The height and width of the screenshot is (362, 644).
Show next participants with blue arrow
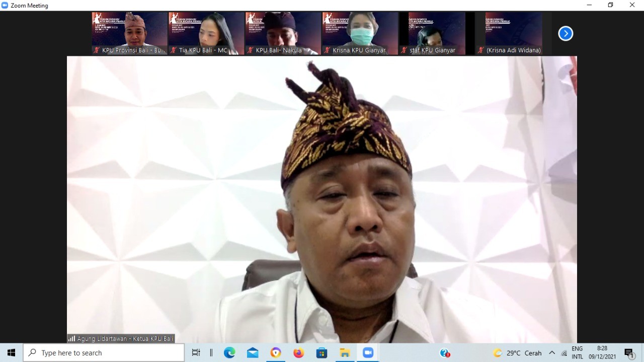(566, 33)
